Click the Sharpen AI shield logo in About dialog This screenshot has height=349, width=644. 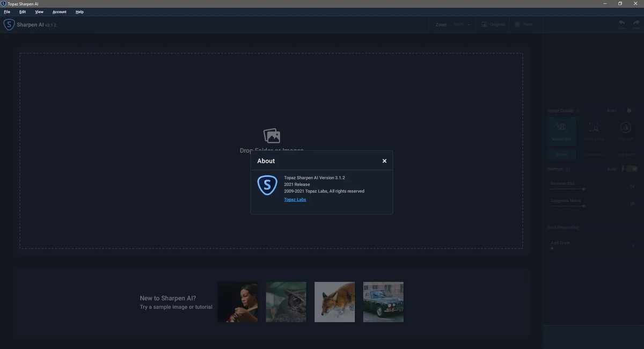point(267,185)
